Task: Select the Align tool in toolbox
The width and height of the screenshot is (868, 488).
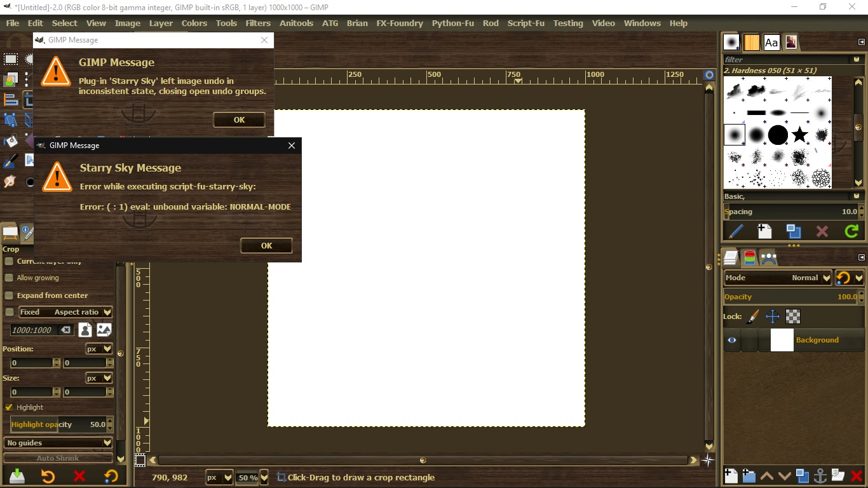Action: (11, 100)
